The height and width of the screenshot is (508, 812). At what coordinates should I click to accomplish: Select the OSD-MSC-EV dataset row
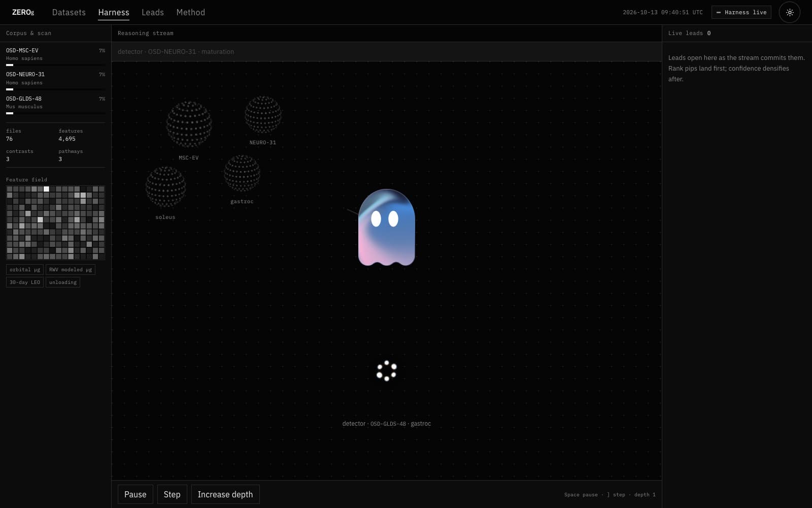(x=56, y=56)
